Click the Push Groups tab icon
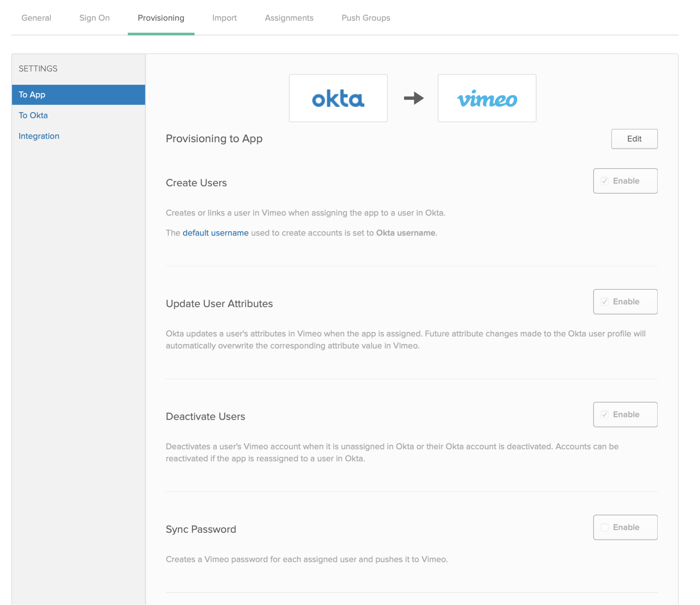The width and height of the screenshot is (700, 605). [x=366, y=17]
